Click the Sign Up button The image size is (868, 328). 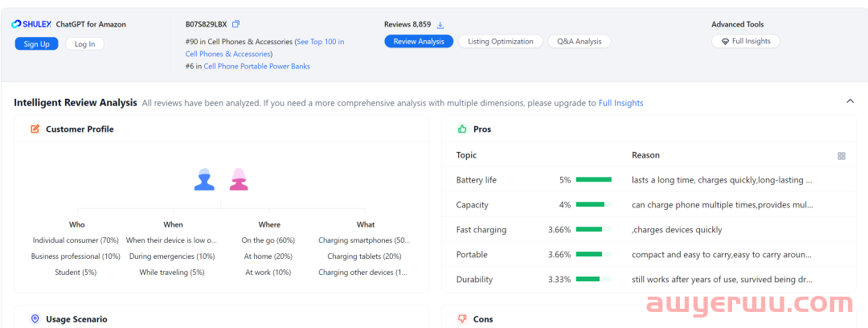point(36,43)
